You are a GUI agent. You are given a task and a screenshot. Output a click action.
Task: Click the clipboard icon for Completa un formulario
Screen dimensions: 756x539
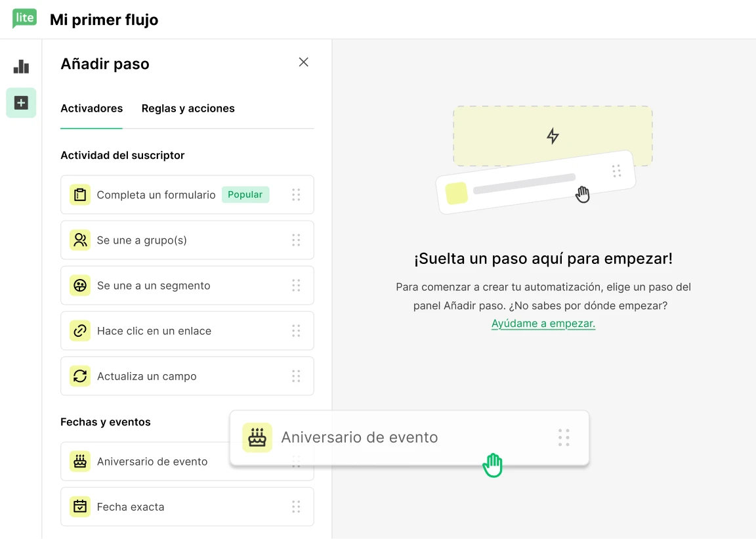coord(80,195)
